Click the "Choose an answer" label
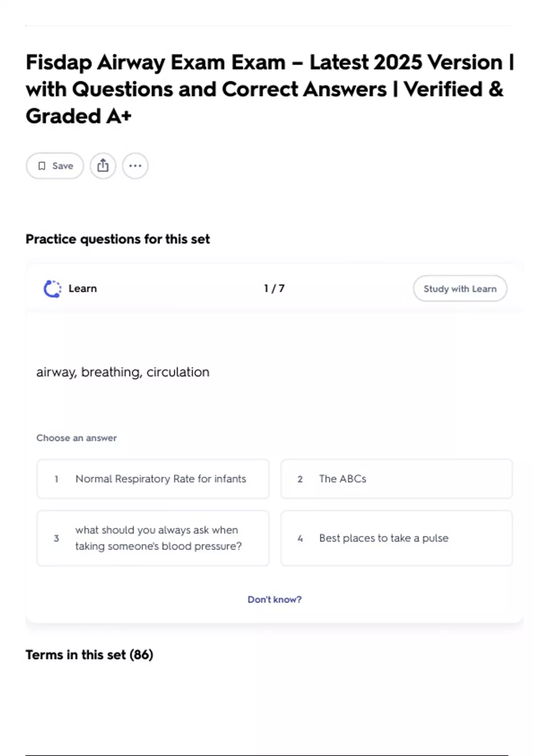534x756 pixels. click(77, 438)
